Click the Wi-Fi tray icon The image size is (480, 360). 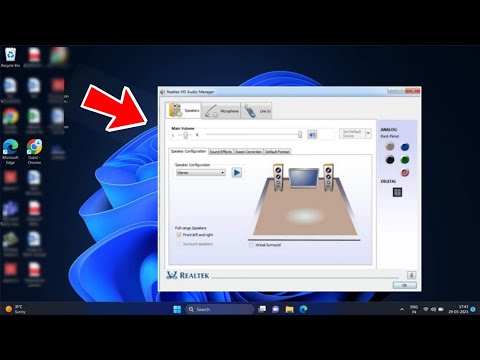(426, 309)
